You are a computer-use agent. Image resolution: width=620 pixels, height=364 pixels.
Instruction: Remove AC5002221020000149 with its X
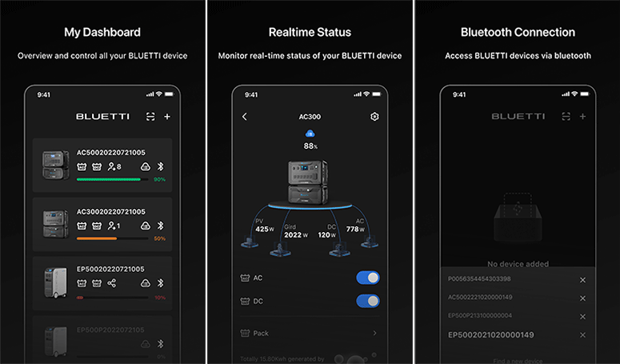582,298
